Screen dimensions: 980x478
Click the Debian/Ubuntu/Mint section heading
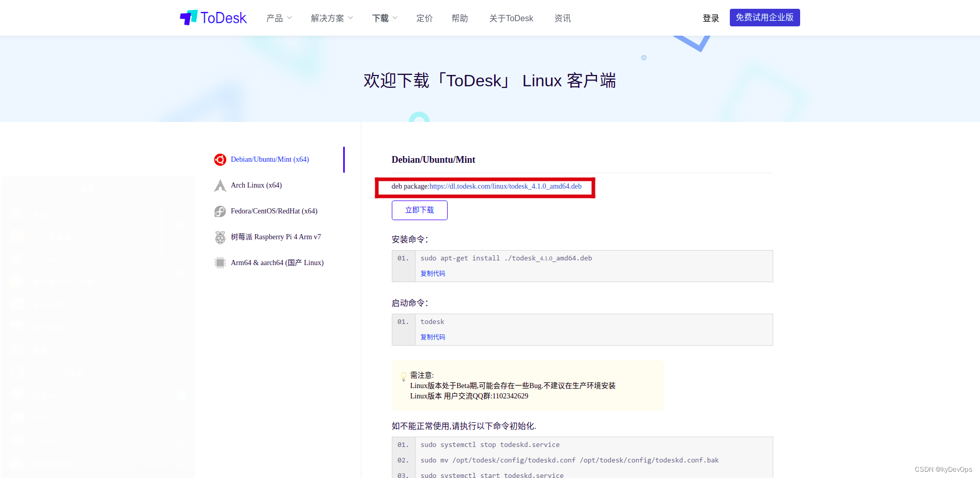[x=433, y=160]
